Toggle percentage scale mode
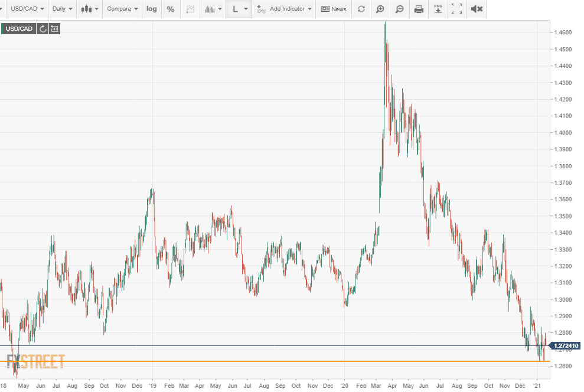 (x=171, y=9)
